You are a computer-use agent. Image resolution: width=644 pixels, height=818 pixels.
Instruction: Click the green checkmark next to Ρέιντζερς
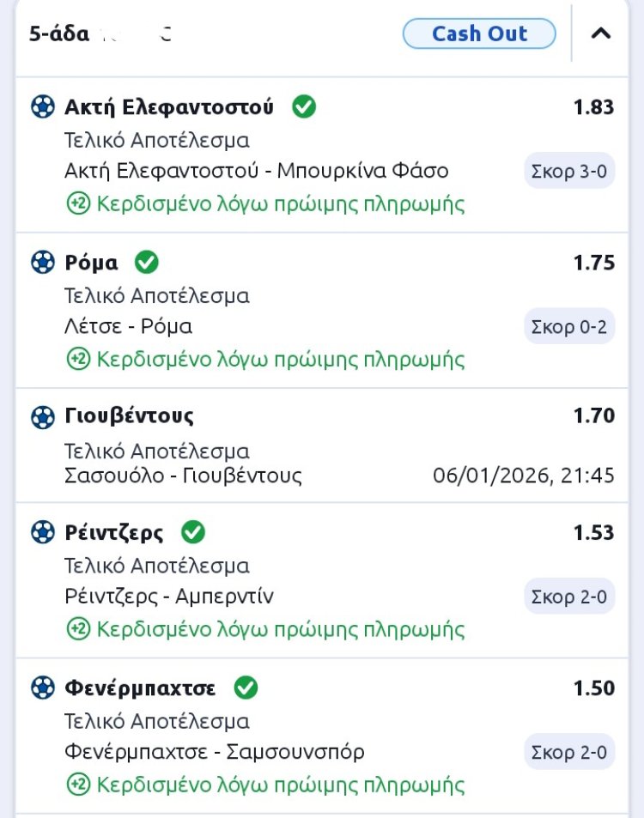click(193, 532)
